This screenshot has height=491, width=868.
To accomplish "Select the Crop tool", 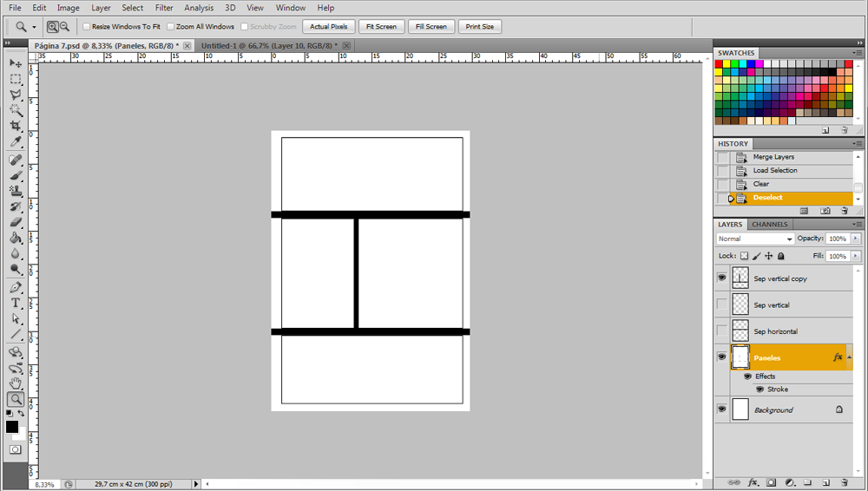I will pyautogui.click(x=16, y=126).
